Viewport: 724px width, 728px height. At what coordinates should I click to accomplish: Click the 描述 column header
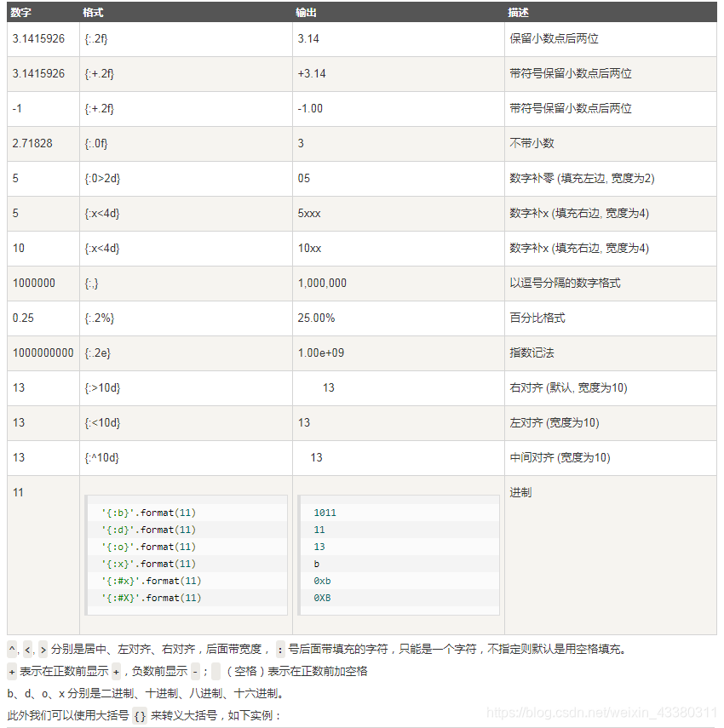[x=518, y=13]
